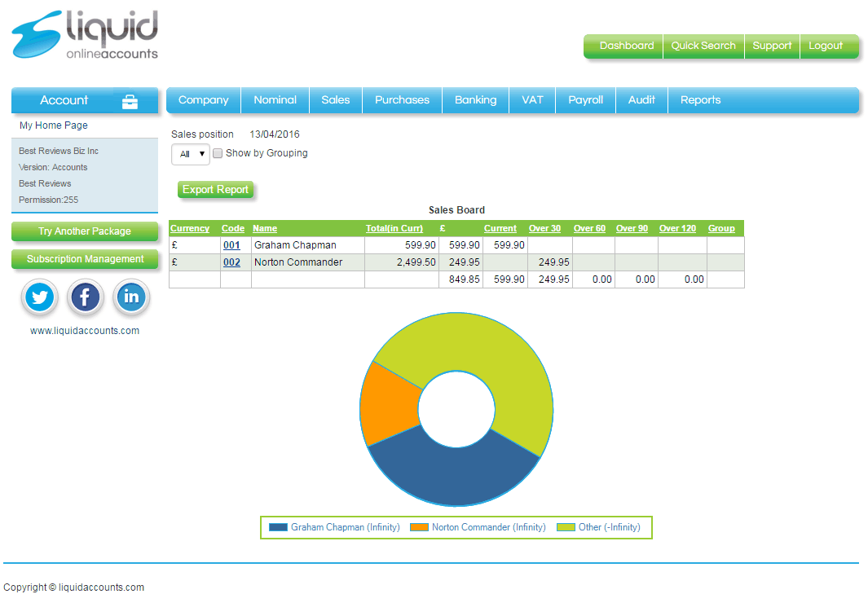Open customer code 001 link
Viewport: 868px width, 594px height.
231,245
